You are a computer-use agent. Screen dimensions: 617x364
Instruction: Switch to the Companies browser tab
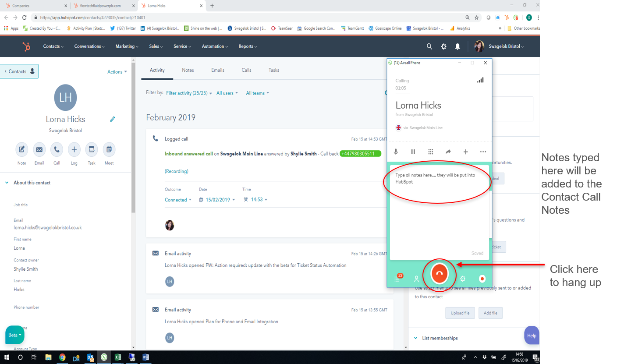(x=35, y=6)
